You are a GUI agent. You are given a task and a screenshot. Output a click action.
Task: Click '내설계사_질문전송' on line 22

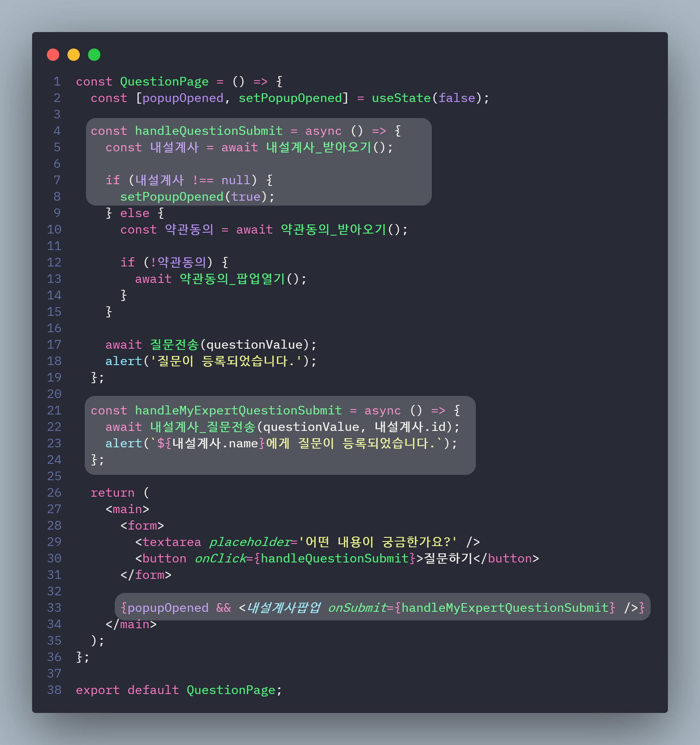pos(203,427)
